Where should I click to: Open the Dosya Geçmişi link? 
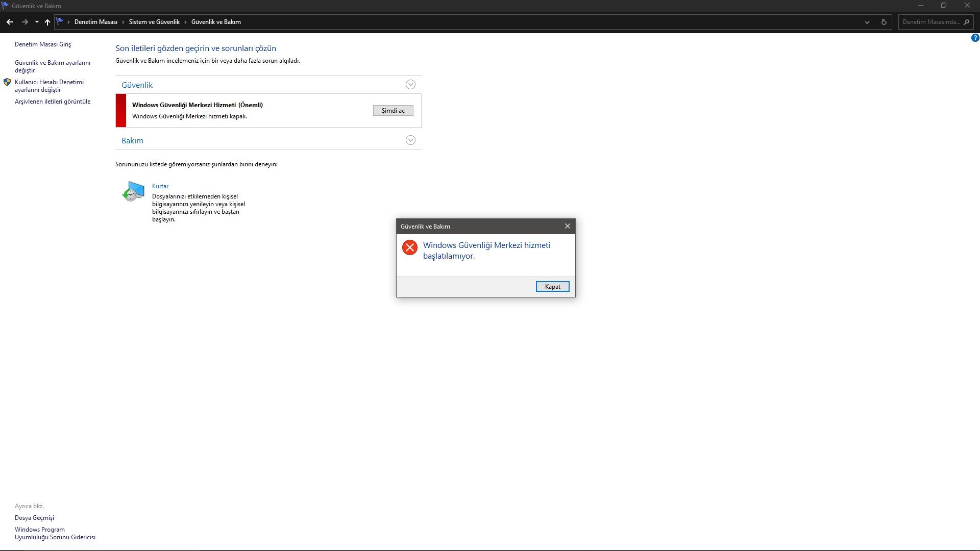coord(34,518)
